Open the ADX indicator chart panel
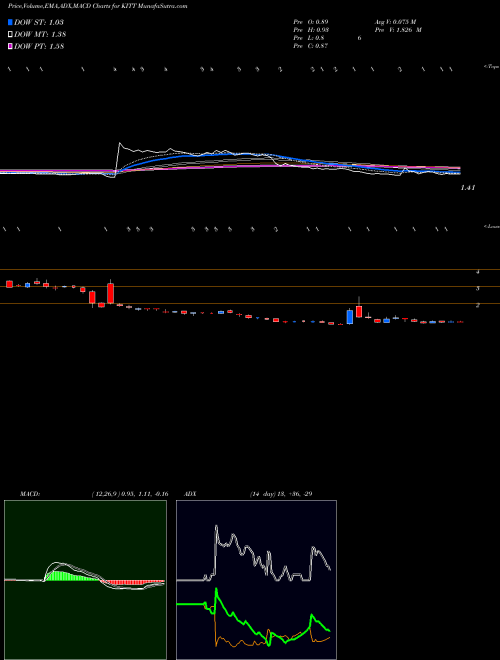Screen dimensions: 500x660 pyautogui.click(x=256, y=580)
